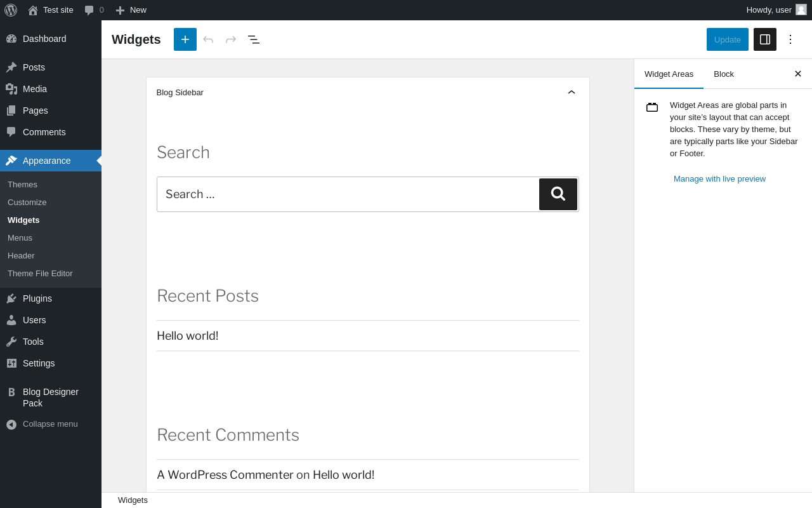
Task: Click the magnifier search submit button
Action: (558, 194)
